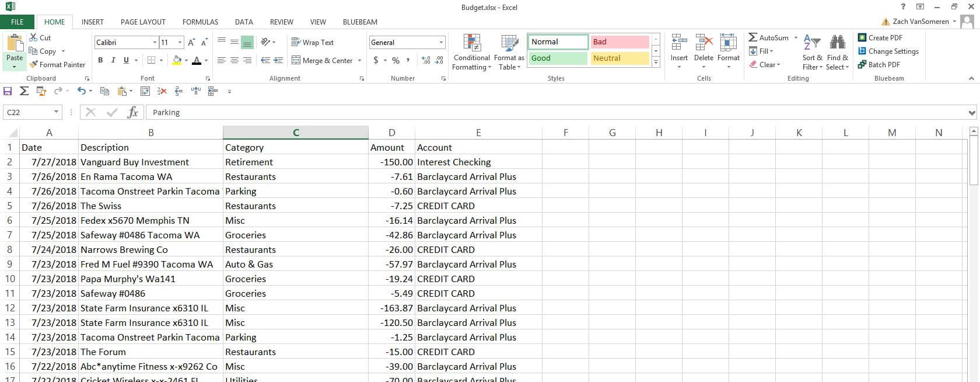
Task: Apply Percent Style format
Action: [x=395, y=60]
